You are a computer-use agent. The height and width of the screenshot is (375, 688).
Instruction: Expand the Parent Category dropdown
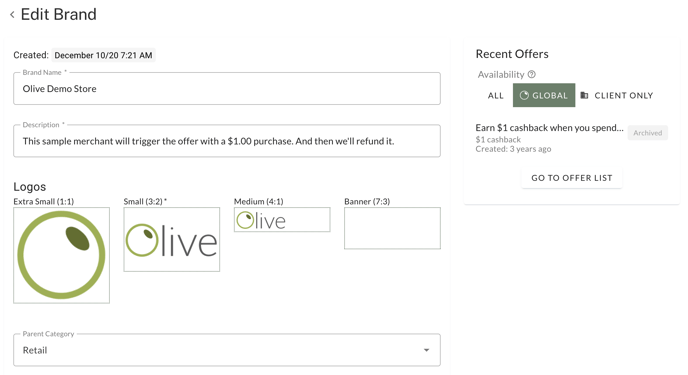(x=227, y=350)
